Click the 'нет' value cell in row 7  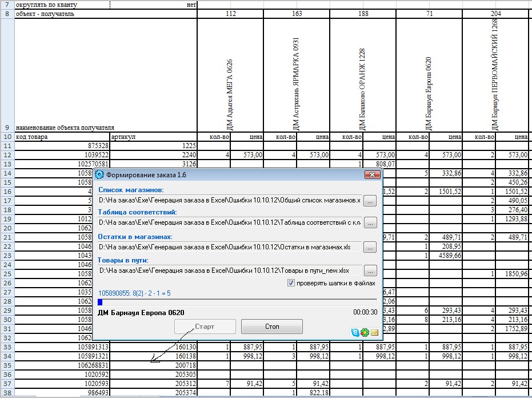click(x=154, y=5)
